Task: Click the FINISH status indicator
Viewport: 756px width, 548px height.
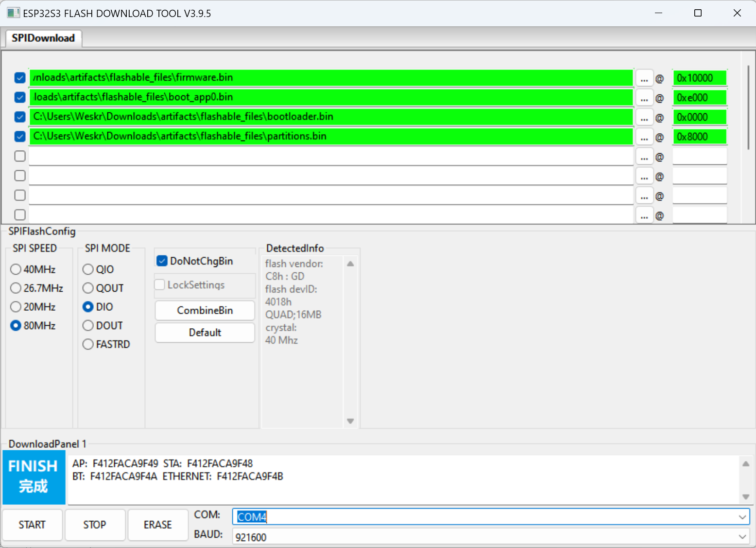Action: (34, 477)
